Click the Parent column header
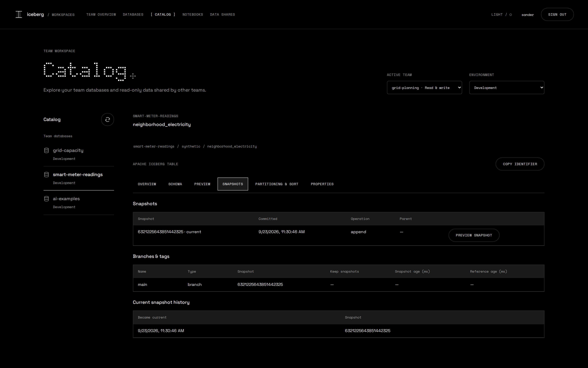Viewport: 588px width, 368px height. 406,219
